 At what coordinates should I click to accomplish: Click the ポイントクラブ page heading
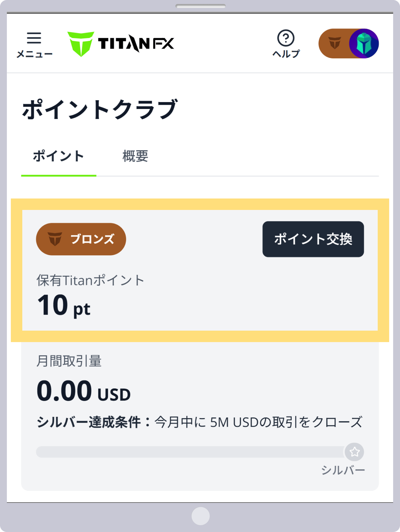(x=100, y=109)
